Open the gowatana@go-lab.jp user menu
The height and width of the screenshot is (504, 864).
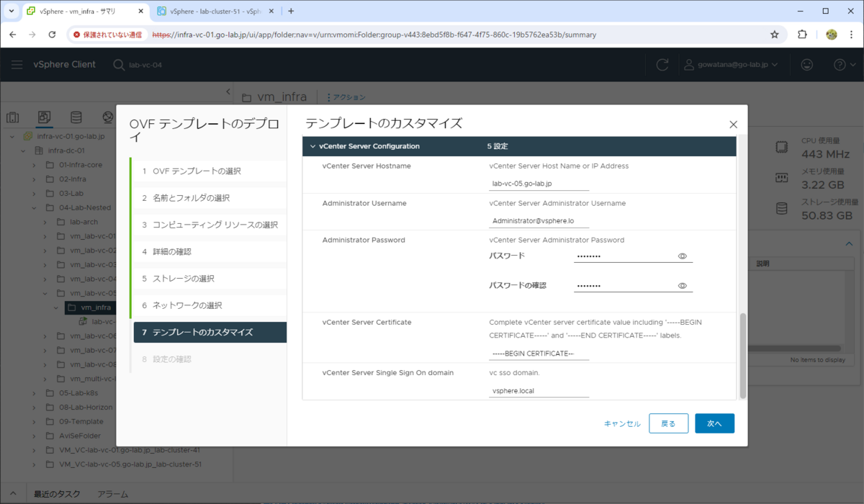(x=731, y=65)
